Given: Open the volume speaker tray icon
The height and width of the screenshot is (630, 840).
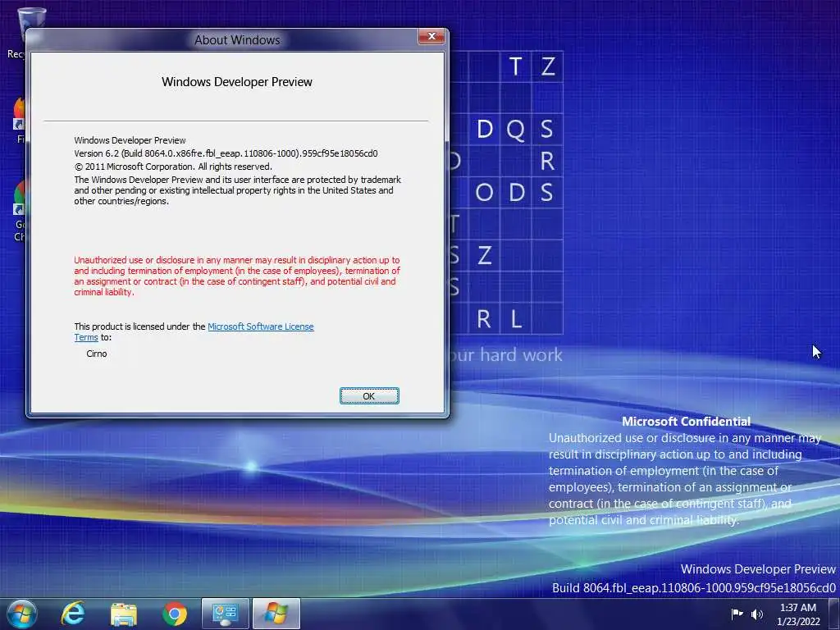Looking at the screenshot, I should [x=756, y=614].
